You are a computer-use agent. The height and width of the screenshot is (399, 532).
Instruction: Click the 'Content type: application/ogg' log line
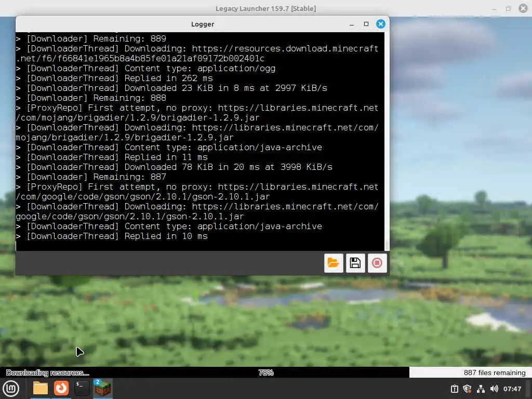coord(145,68)
